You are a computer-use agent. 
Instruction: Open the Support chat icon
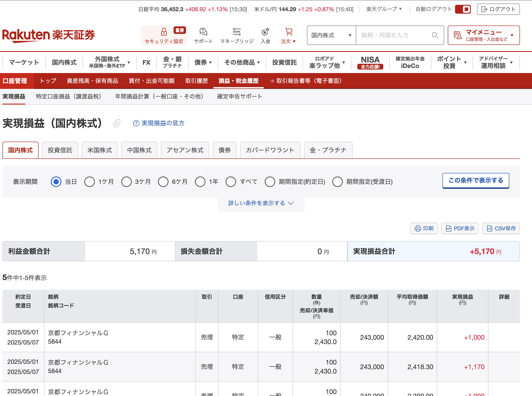[x=203, y=31]
